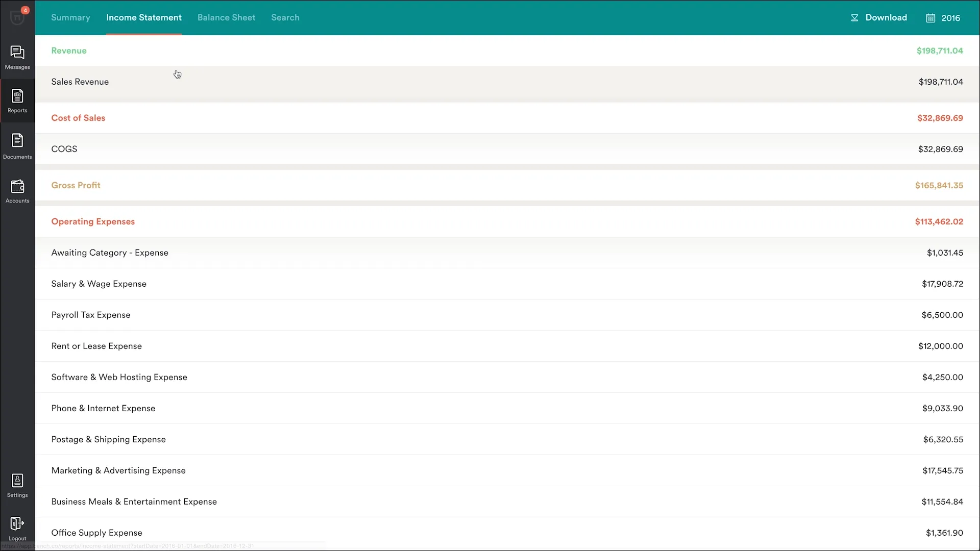Open the 2016 year selector
The image size is (980, 551).
click(x=950, y=18)
